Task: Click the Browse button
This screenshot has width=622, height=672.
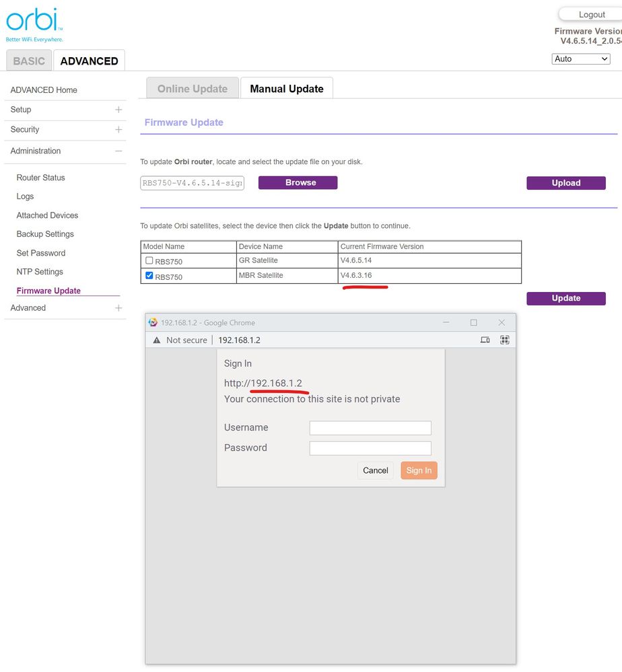Action: click(298, 182)
